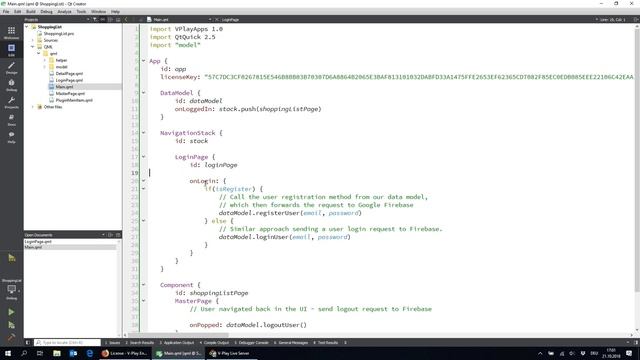
Task: Select ShoppingList.pro in the project tree
Action: coord(58,34)
